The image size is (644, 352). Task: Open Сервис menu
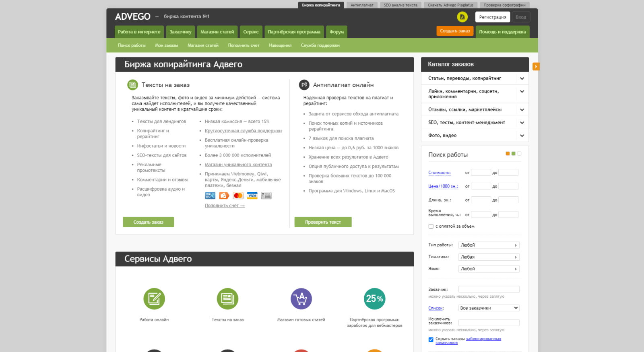point(251,32)
